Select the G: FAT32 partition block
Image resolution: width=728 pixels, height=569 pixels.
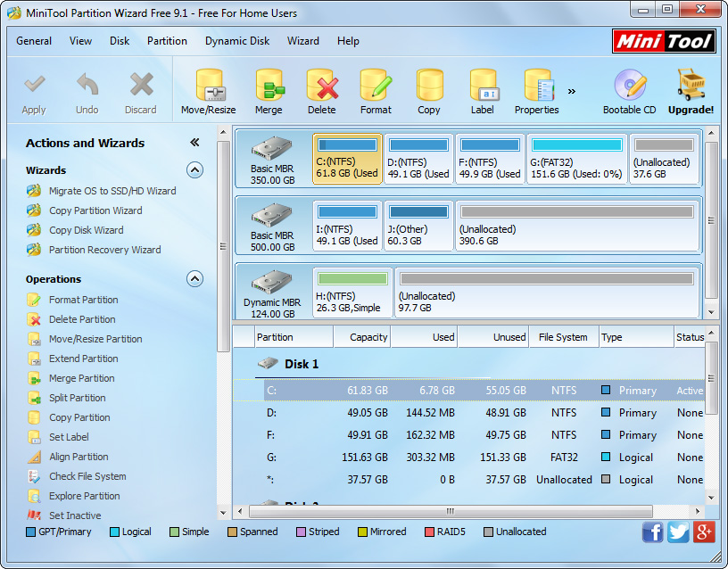click(x=575, y=160)
